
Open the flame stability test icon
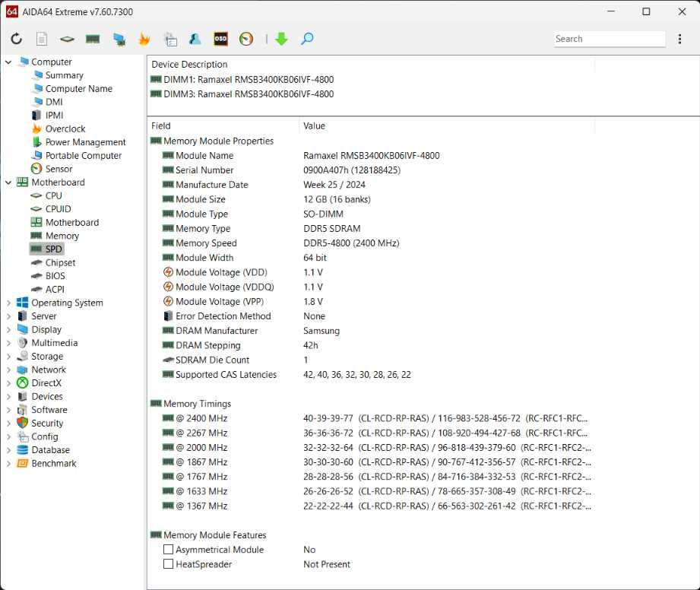pyautogui.click(x=144, y=39)
